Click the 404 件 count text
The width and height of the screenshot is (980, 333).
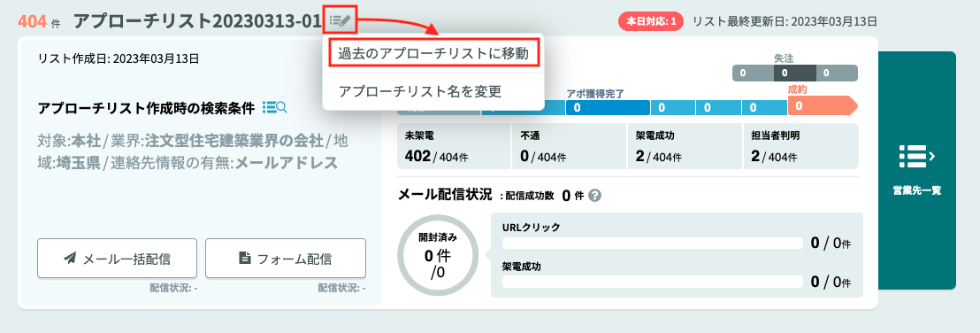point(40,21)
